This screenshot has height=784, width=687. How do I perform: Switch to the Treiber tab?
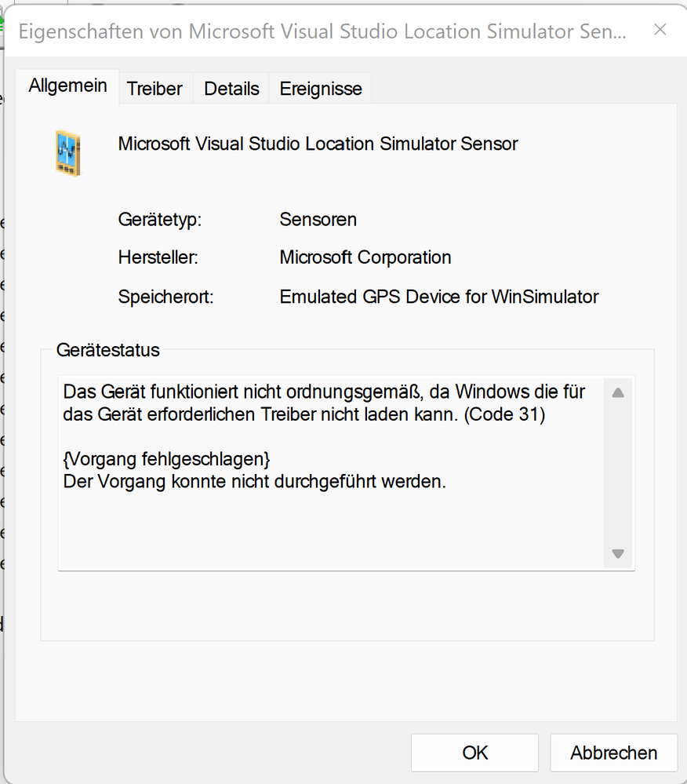coord(154,88)
